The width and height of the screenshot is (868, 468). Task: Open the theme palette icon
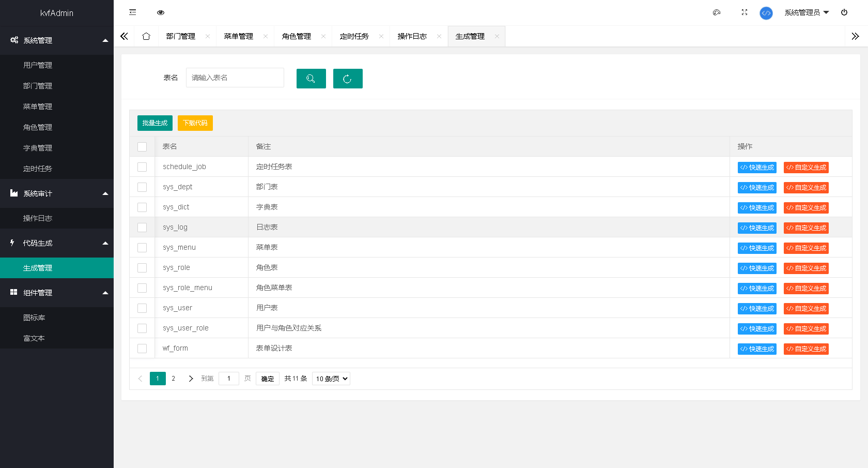click(x=717, y=12)
